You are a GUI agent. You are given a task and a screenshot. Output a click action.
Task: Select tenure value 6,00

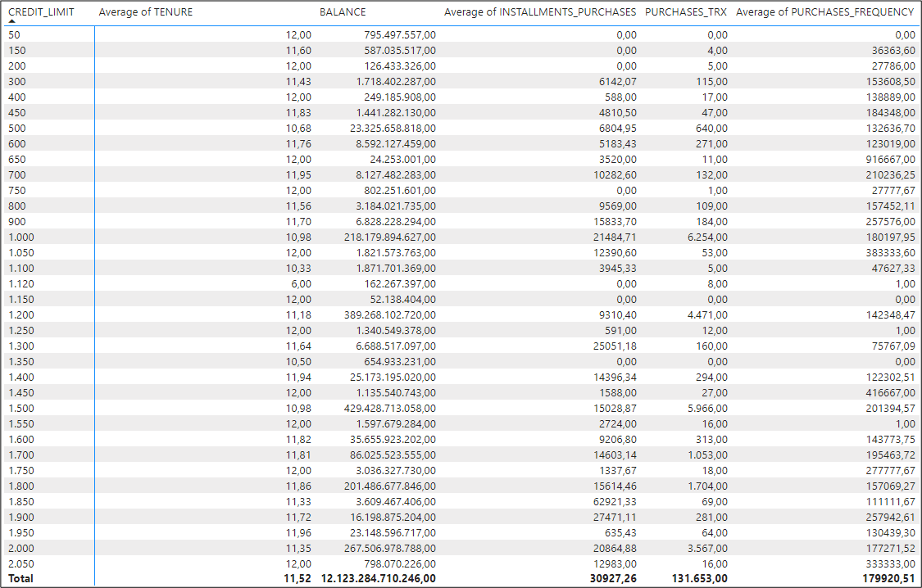coord(298,283)
